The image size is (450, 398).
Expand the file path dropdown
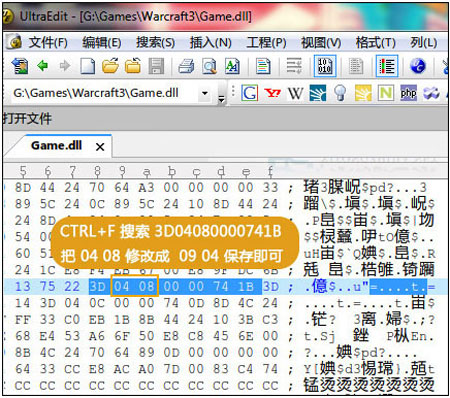(x=205, y=93)
